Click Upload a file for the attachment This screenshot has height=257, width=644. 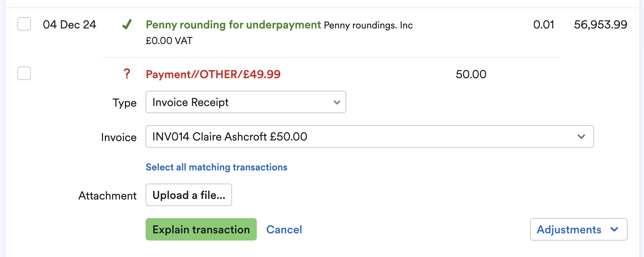(x=188, y=195)
